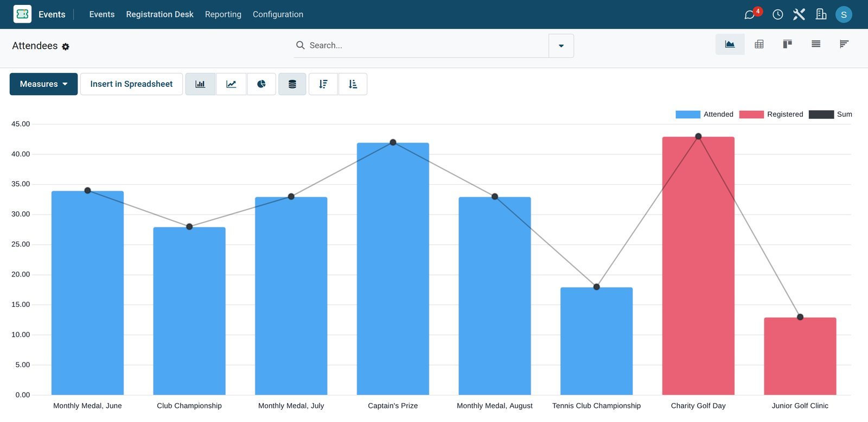868x422 pixels.
Task: Expand the search filter options arrow
Action: [x=561, y=46]
